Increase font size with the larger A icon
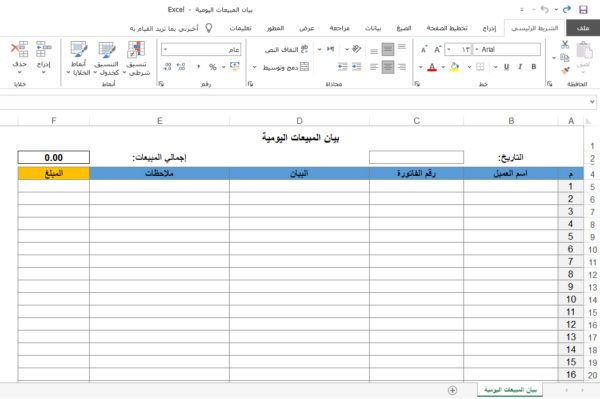 (438, 49)
